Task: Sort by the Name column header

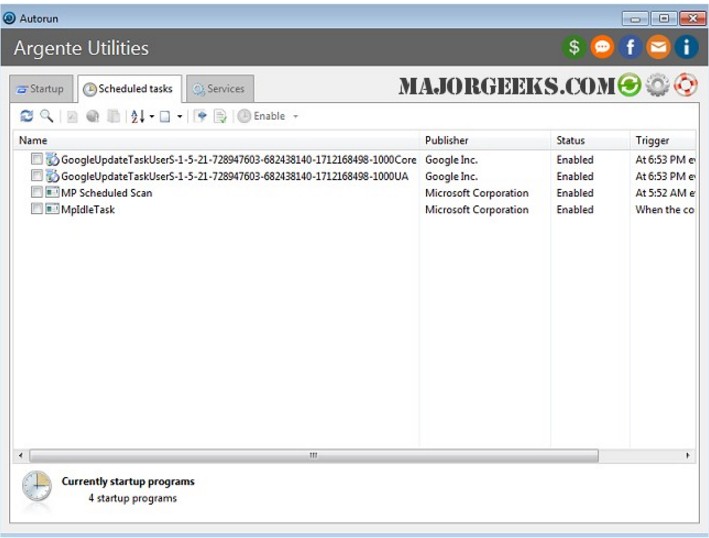Action: [217, 141]
